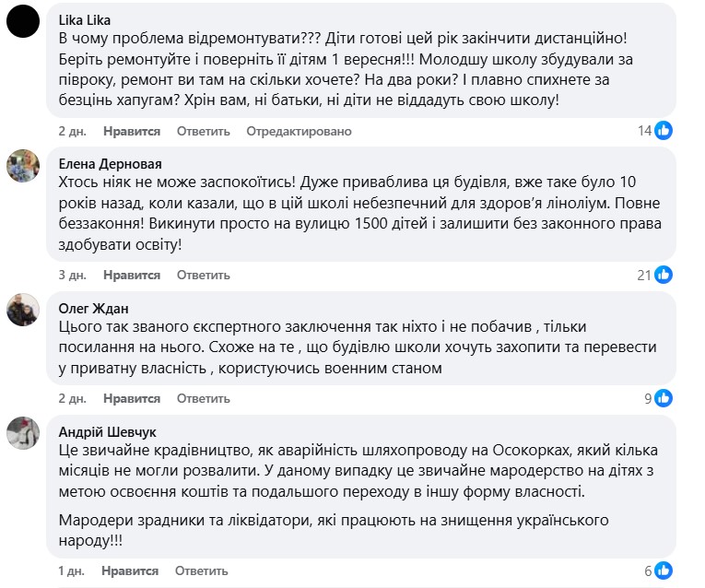Reply to Елена Дерновая's comment
705x588 pixels.
pyautogui.click(x=203, y=275)
